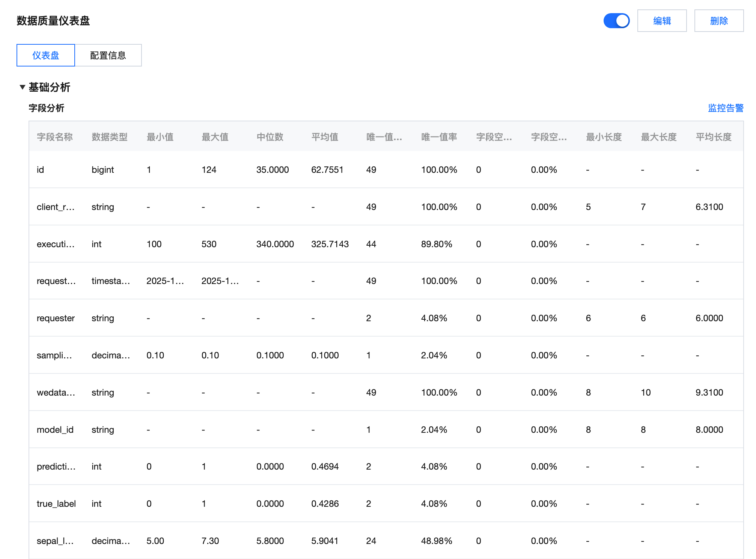Click the model_id field name cell
This screenshot has height=559, width=756.
pyautogui.click(x=55, y=429)
